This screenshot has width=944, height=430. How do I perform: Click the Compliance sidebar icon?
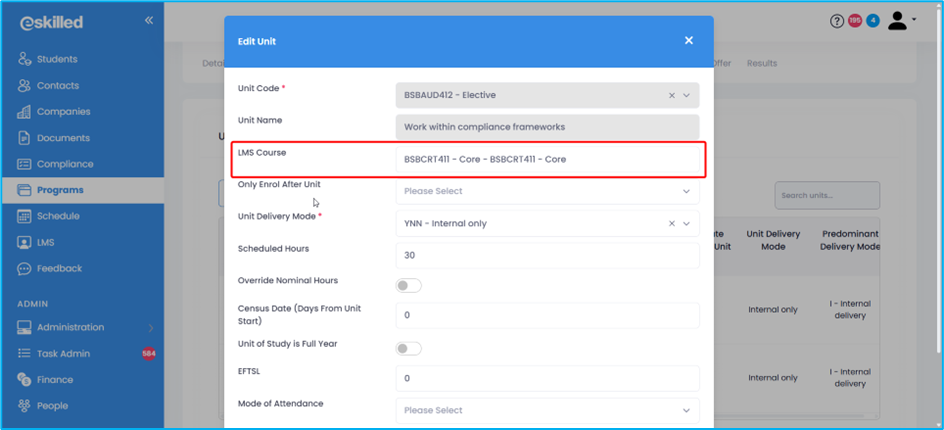click(x=24, y=164)
